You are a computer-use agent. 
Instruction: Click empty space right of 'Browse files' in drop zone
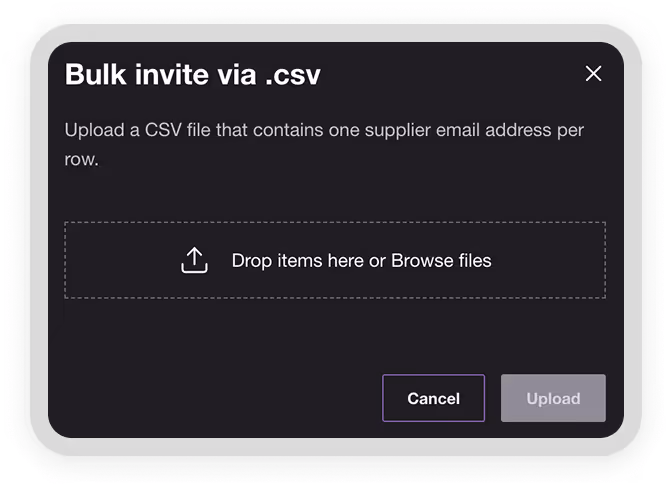point(549,260)
